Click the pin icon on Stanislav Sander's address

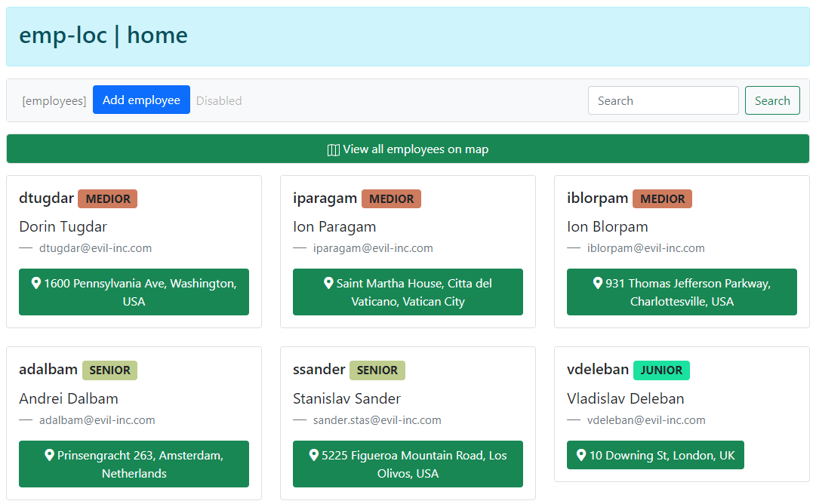[x=313, y=455]
